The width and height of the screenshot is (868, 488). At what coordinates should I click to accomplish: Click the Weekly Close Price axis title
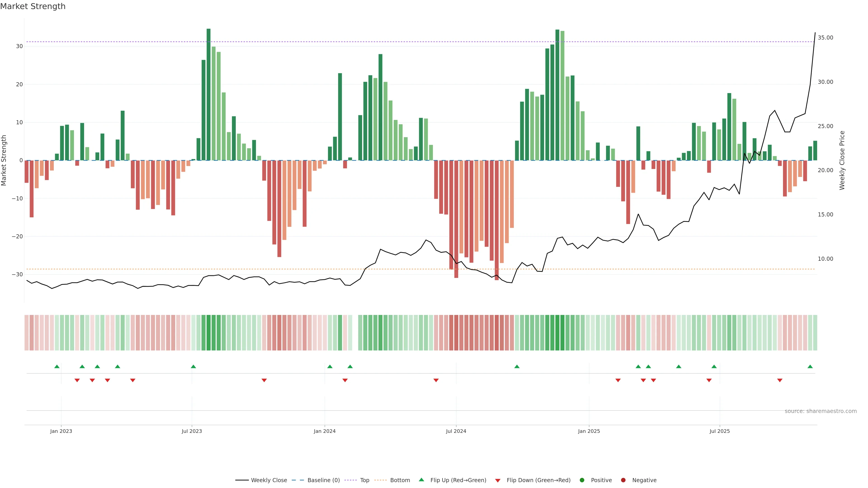(x=842, y=160)
